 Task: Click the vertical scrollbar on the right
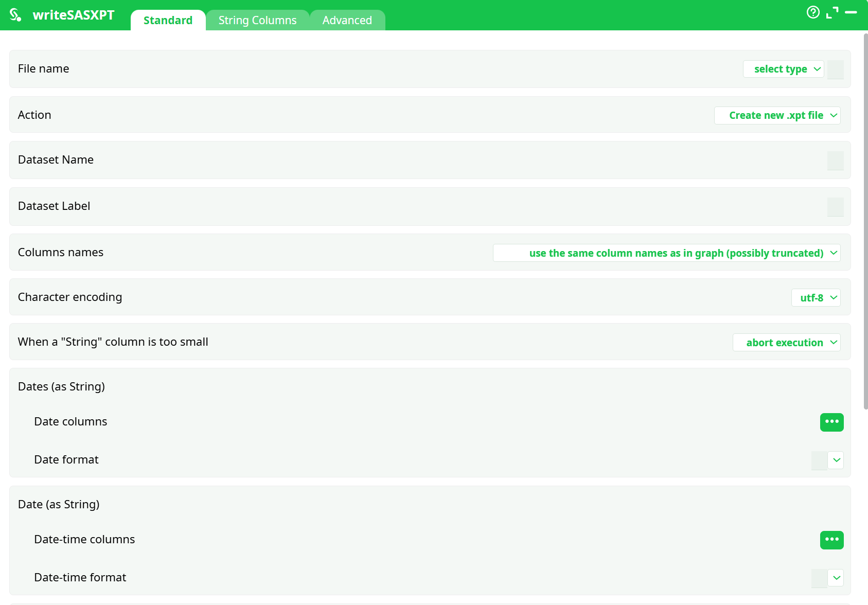pyautogui.click(x=865, y=221)
